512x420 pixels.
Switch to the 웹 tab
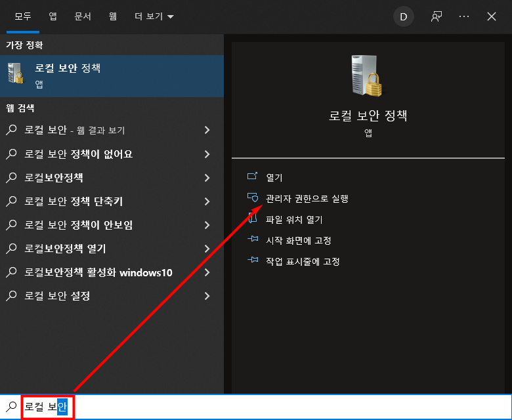coord(113,16)
